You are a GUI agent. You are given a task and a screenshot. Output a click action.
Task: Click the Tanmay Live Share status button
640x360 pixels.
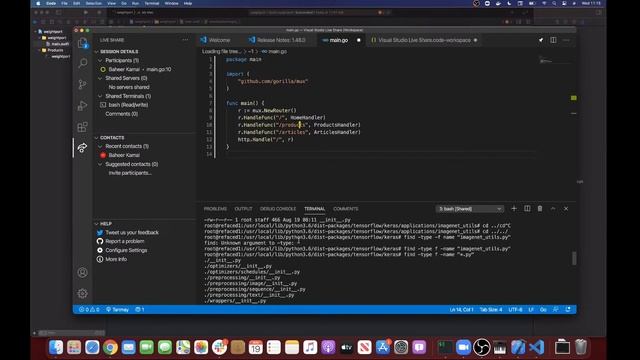coord(117,309)
